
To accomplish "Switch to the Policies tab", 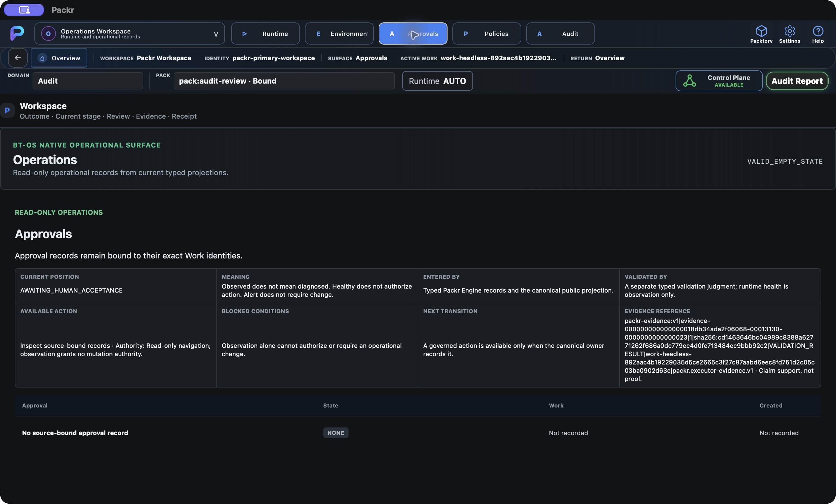I will click(487, 33).
